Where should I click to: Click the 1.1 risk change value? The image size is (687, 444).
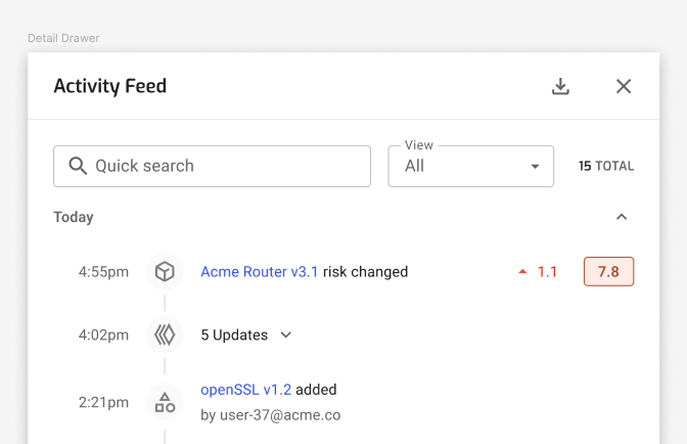[x=547, y=272]
